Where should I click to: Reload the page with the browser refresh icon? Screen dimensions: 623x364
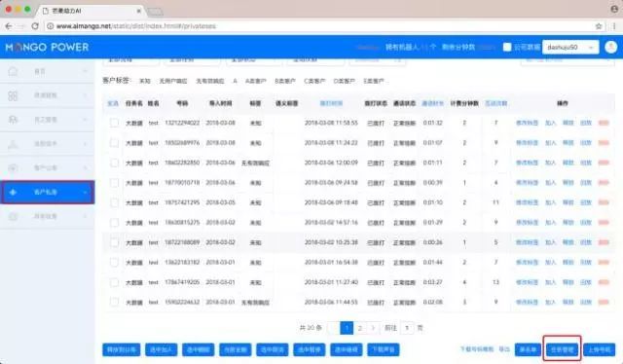35,26
